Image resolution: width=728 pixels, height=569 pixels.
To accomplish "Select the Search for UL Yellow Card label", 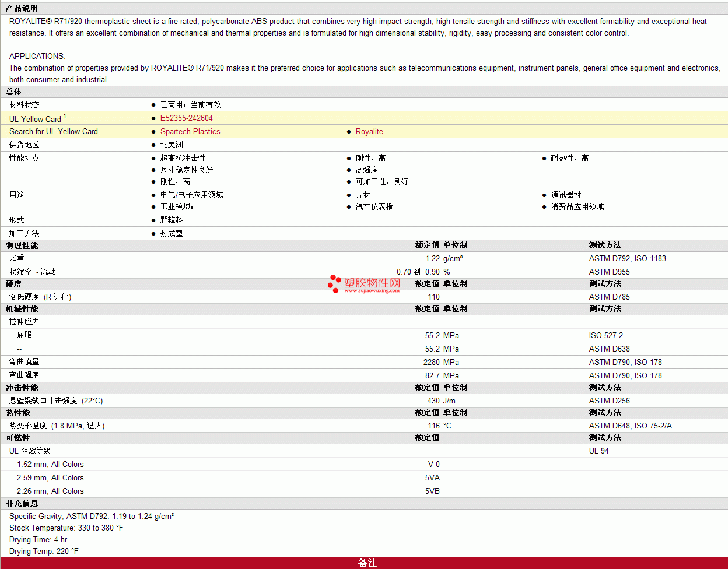I will (x=54, y=131).
